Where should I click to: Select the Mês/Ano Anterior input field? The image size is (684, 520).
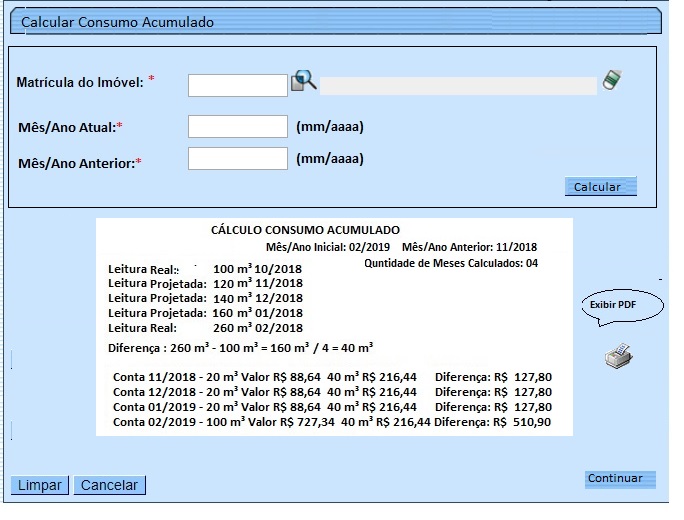(238, 159)
